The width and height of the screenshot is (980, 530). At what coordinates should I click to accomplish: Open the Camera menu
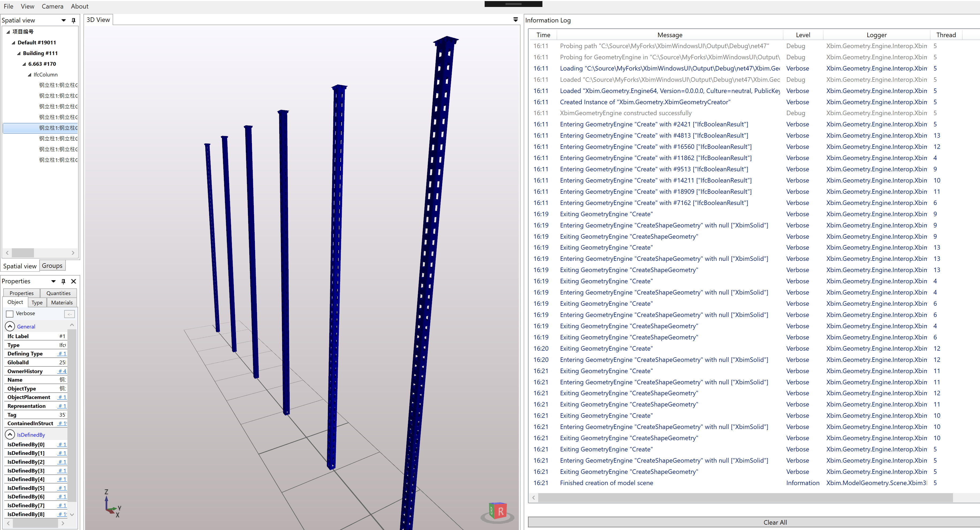click(52, 6)
